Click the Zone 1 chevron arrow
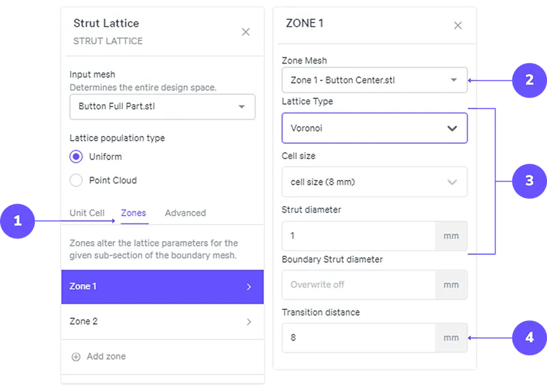 (248, 287)
